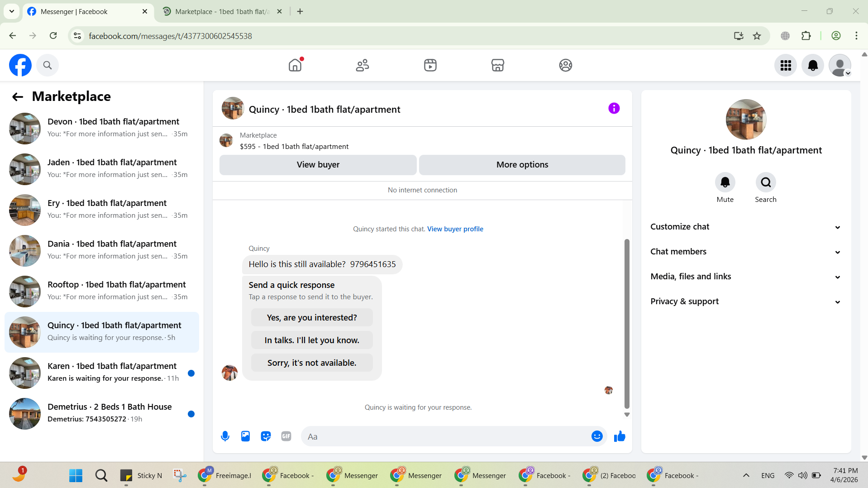View site information icon in address bar

[77, 36]
